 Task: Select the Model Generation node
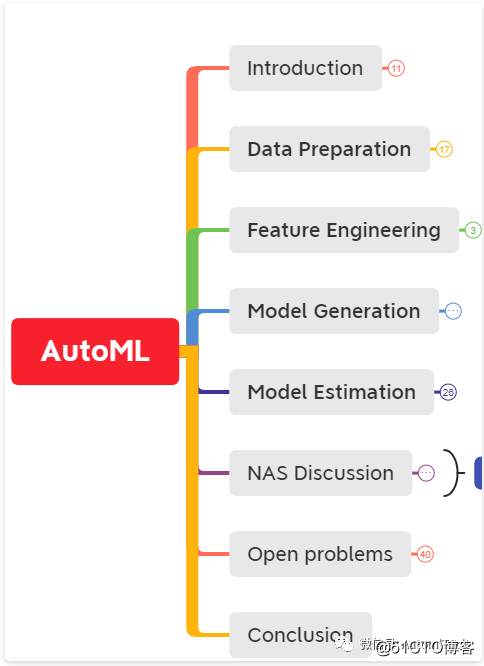tap(334, 311)
